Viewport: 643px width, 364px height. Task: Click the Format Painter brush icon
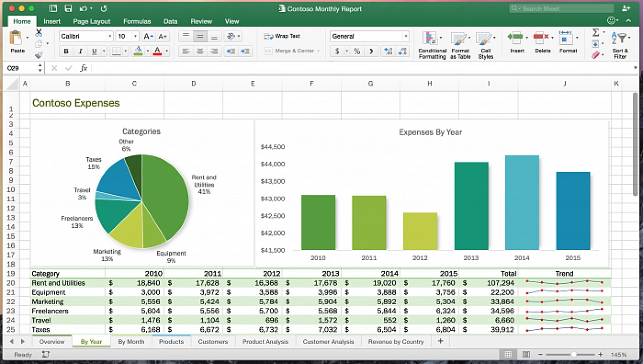(x=39, y=55)
